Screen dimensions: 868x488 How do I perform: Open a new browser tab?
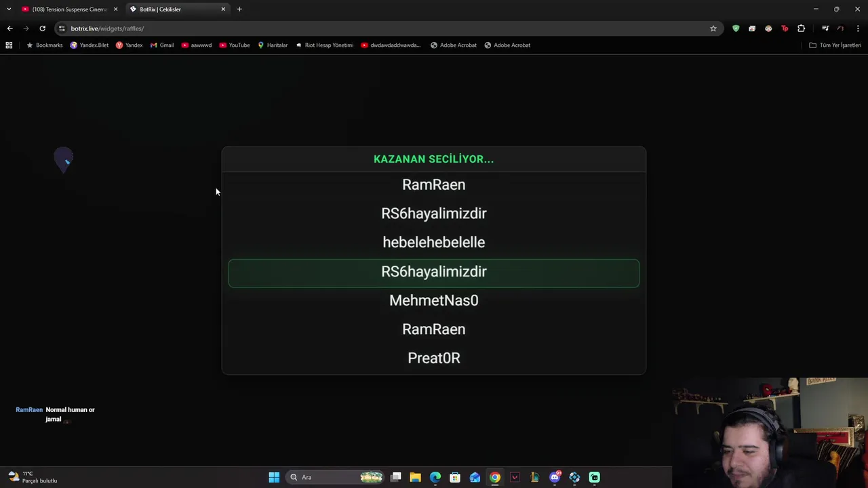tap(239, 9)
